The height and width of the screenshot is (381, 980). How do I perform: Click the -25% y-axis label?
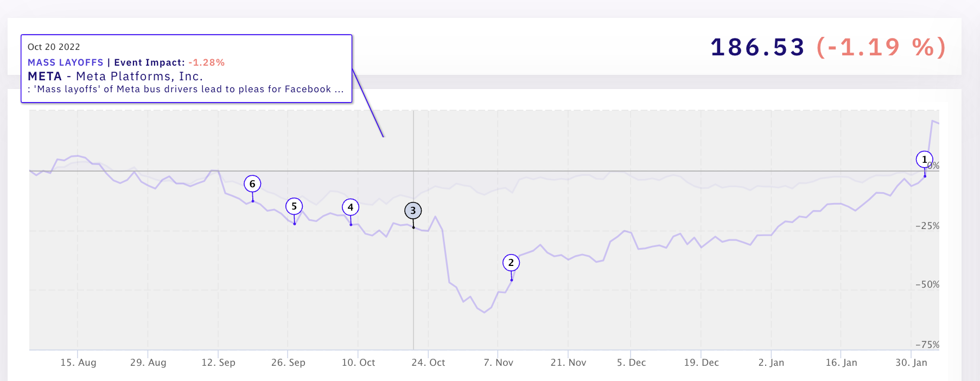tap(927, 226)
